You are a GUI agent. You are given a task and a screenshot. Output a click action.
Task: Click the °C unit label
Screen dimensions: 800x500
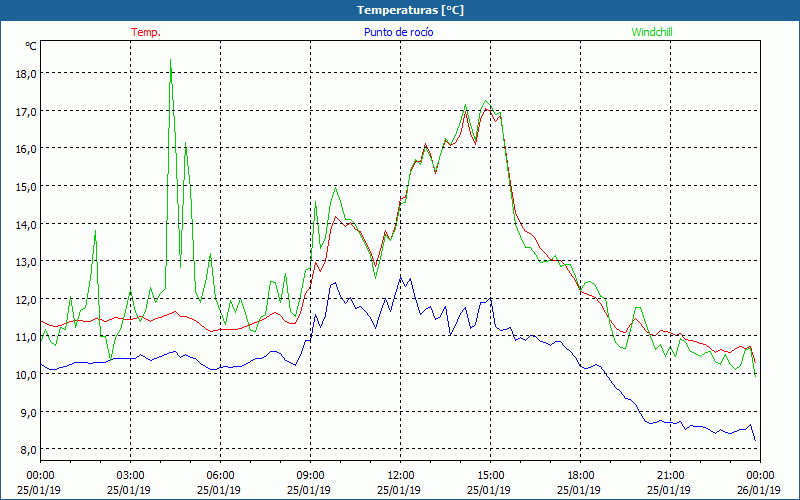31,46
